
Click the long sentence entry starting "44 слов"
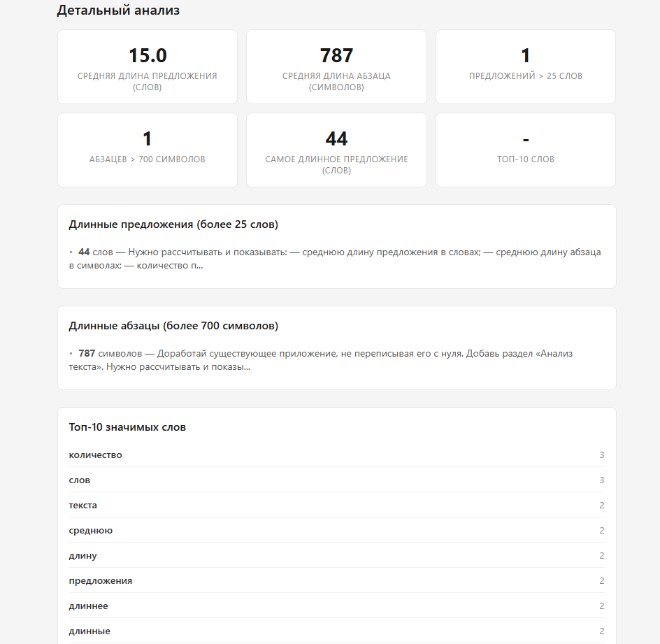335,259
